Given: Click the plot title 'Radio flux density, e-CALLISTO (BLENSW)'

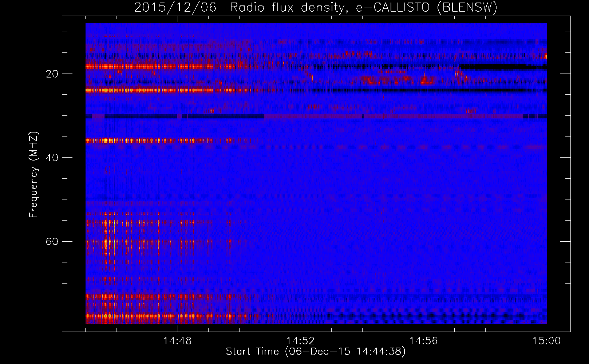Looking at the screenshot, I should click(x=363, y=8).
